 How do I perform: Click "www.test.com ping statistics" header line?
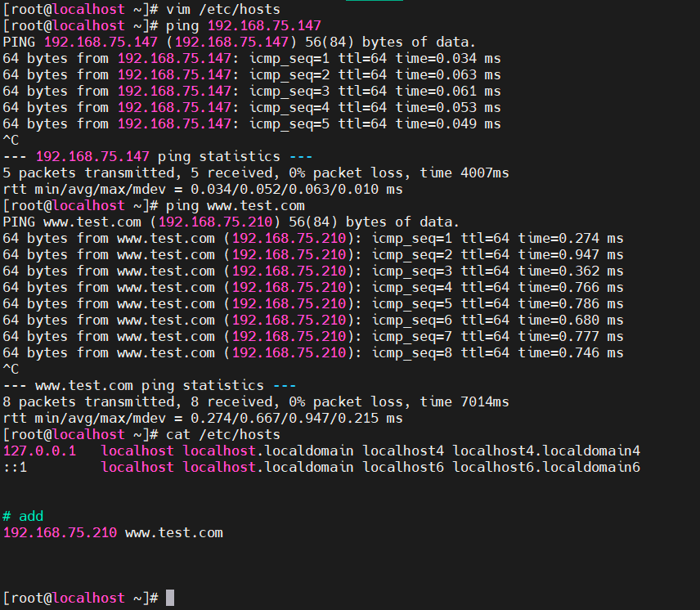pyautogui.click(x=150, y=386)
